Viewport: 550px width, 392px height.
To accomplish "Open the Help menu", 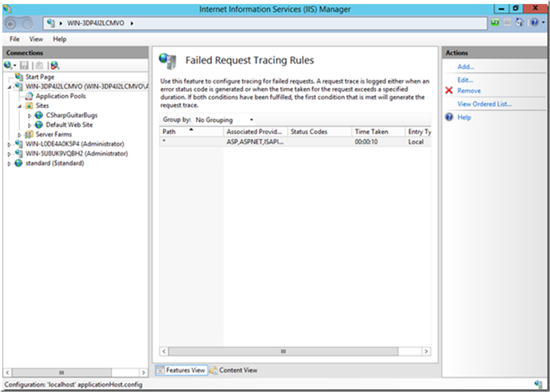I will (59, 39).
